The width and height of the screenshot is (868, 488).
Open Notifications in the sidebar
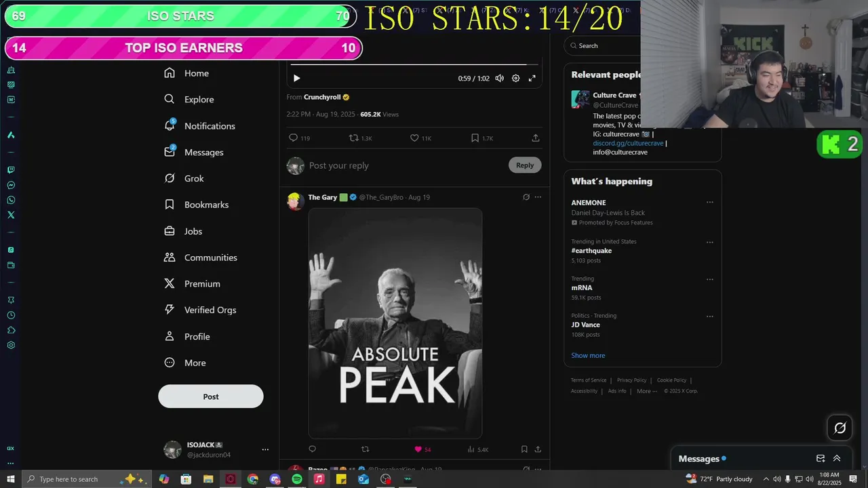200,126
